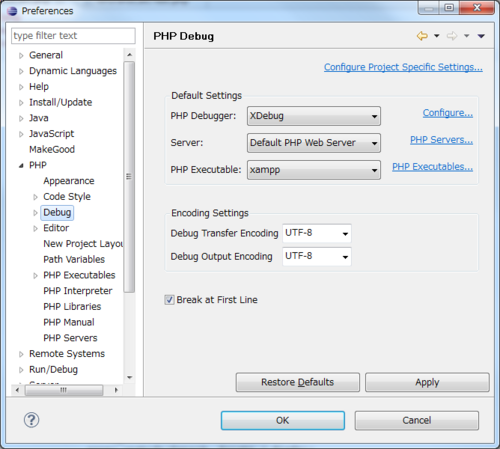
Task: Select Path Variables preference page
Action: tap(74, 259)
